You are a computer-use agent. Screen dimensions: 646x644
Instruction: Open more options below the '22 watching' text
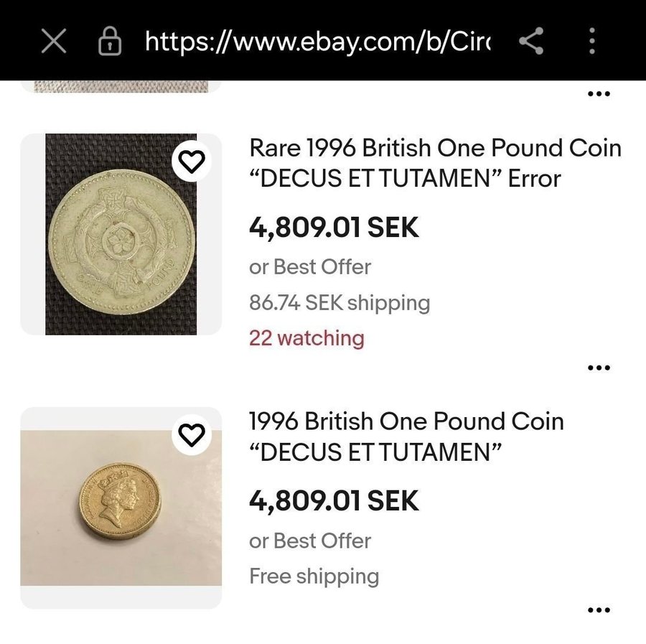coord(599,368)
